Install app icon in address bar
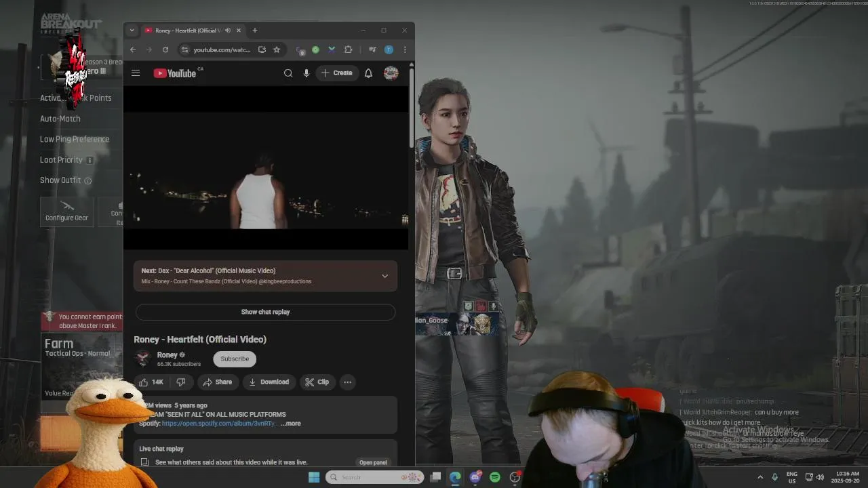Image resolution: width=868 pixels, height=488 pixels. (x=262, y=49)
